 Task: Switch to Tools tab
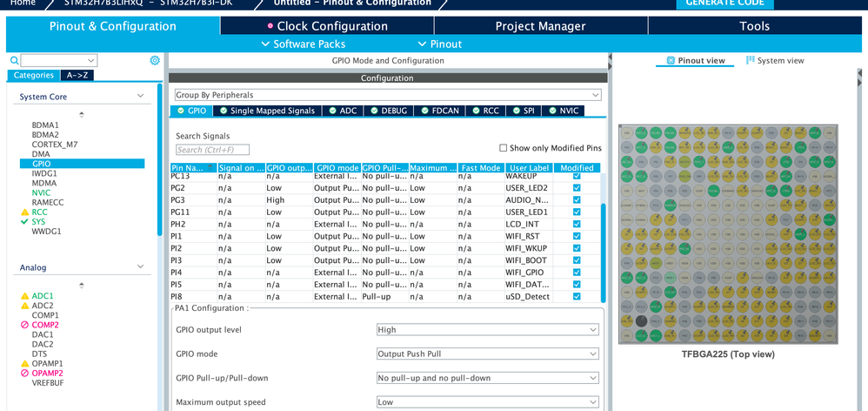pyautogui.click(x=755, y=26)
